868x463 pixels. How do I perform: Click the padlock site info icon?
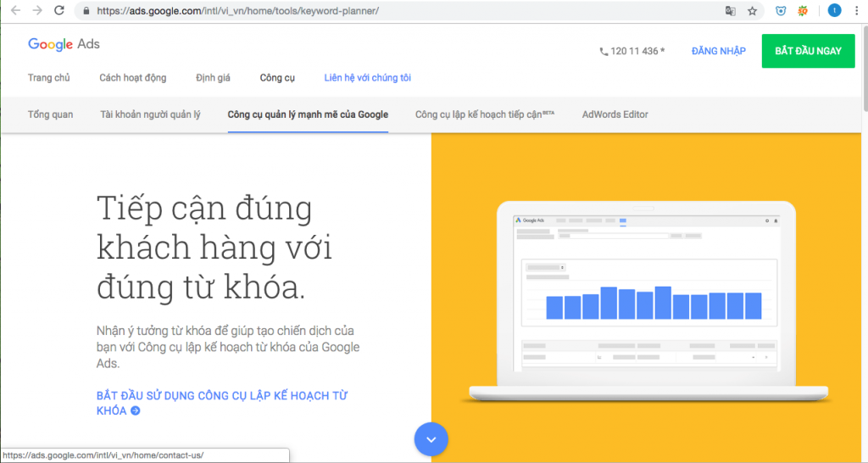pos(86,12)
